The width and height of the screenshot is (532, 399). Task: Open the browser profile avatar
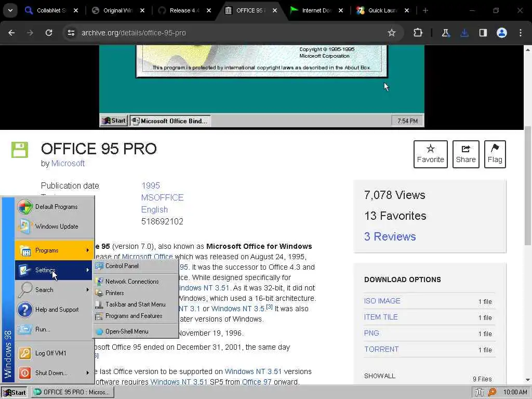click(x=502, y=33)
